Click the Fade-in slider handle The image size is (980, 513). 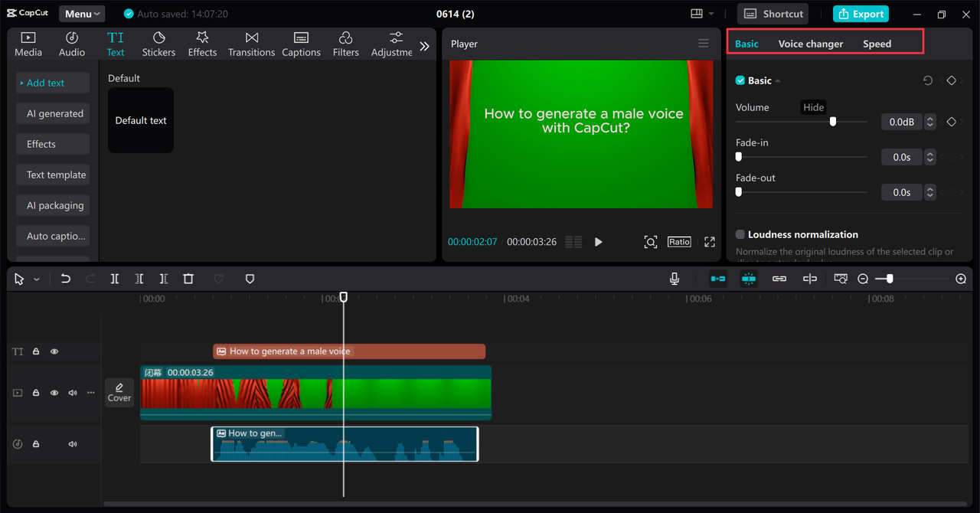pos(739,157)
